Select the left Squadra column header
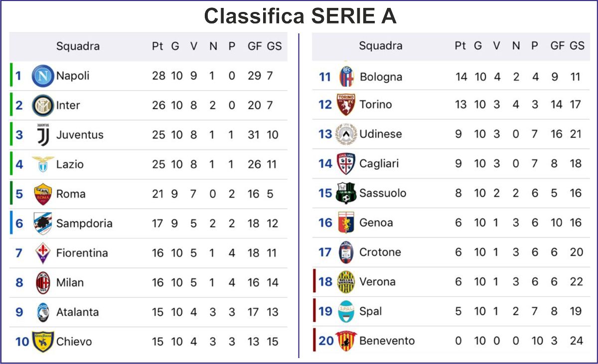This screenshot has height=364, width=598. point(78,46)
